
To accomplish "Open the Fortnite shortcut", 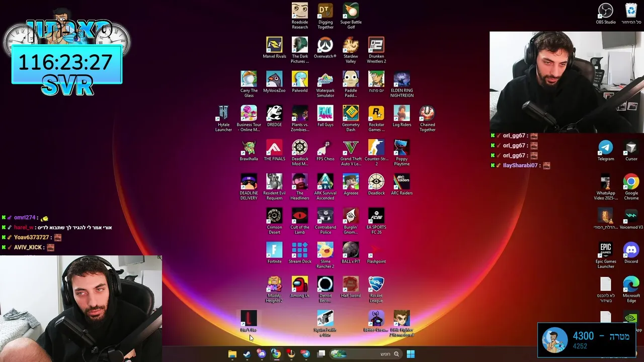I will pos(274,253).
